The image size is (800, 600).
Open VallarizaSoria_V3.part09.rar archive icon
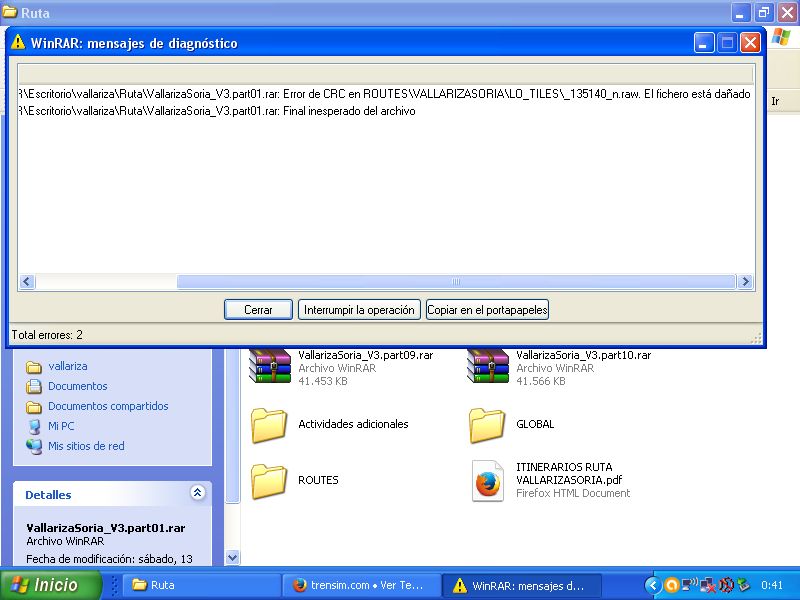269,367
